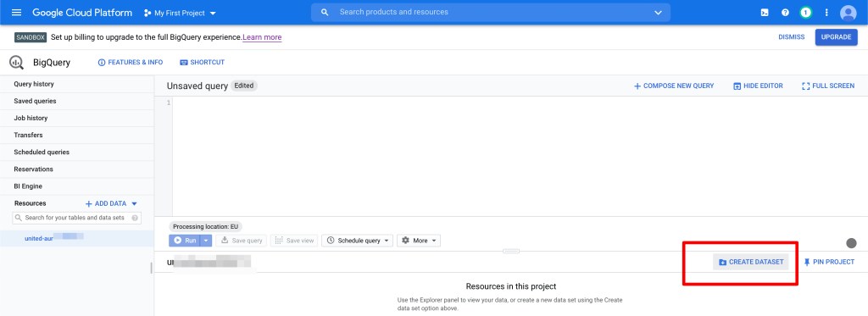Screen dimensions: 868x316
Task: Click into the query editor line 1
Action: 520,103
